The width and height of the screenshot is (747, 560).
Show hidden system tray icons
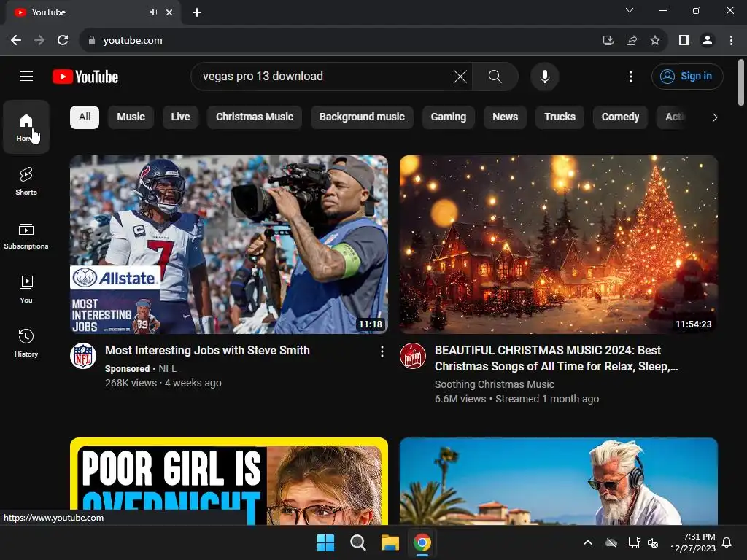pyautogui.click(x=588, y=542)
